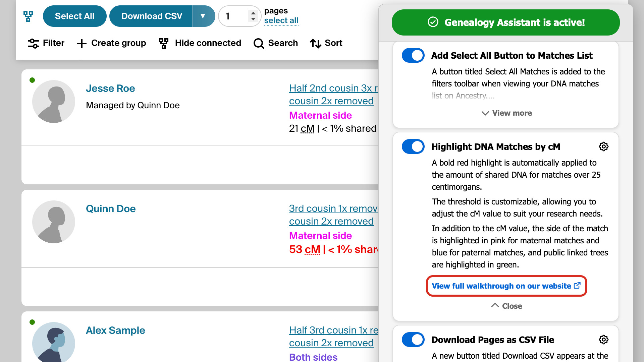
Task: Toggle Hide connected matches
Action: [200, 43]
